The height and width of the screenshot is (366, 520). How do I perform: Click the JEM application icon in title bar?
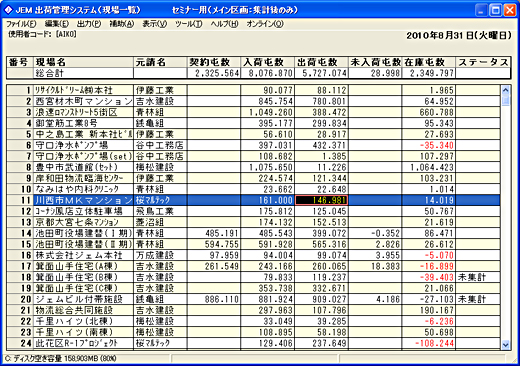coord(8,10)
